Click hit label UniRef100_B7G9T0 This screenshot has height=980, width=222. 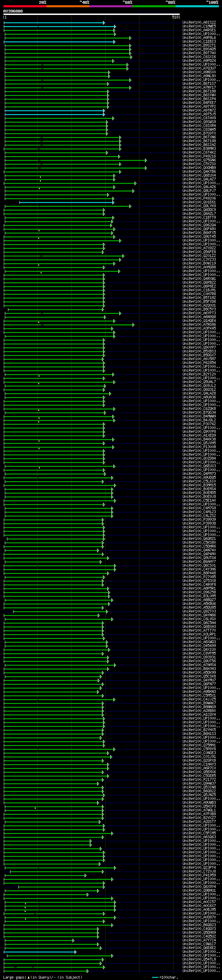click(x=199, y=133)
